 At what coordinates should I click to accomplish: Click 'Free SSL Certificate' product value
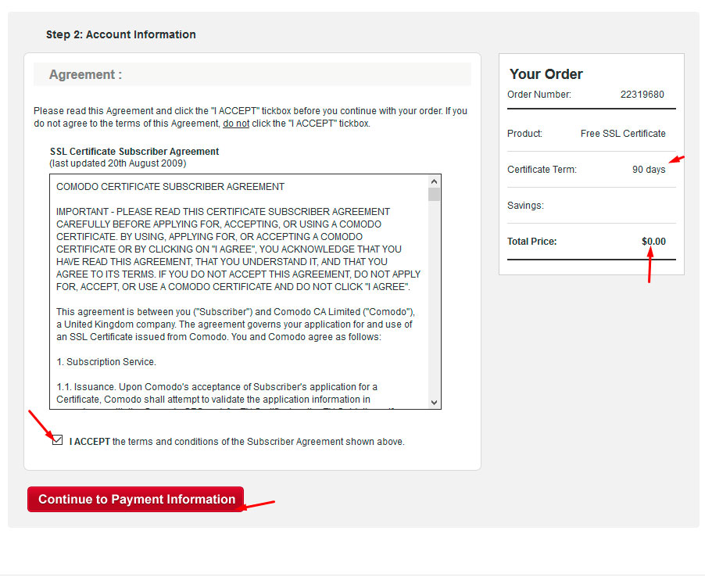(623, 134)
